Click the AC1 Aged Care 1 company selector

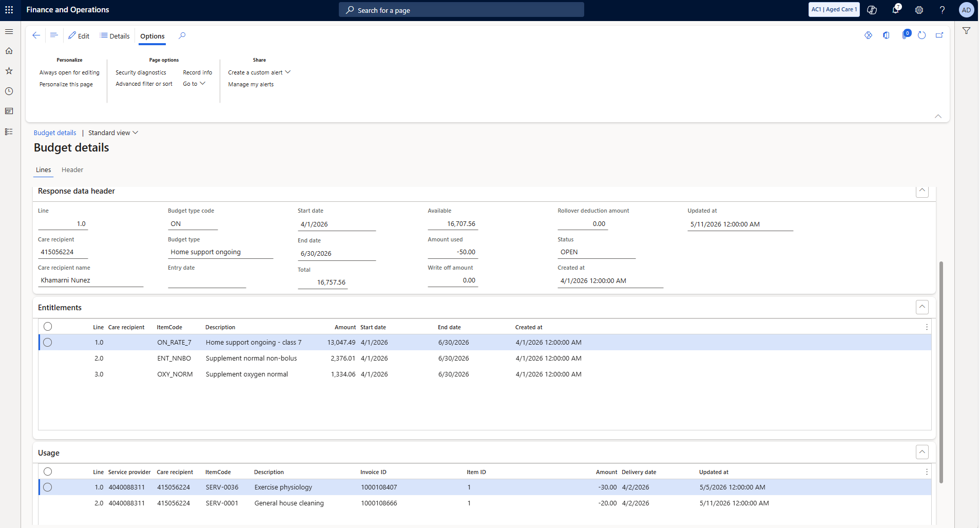pyautogui.click(x=834, y=9)
